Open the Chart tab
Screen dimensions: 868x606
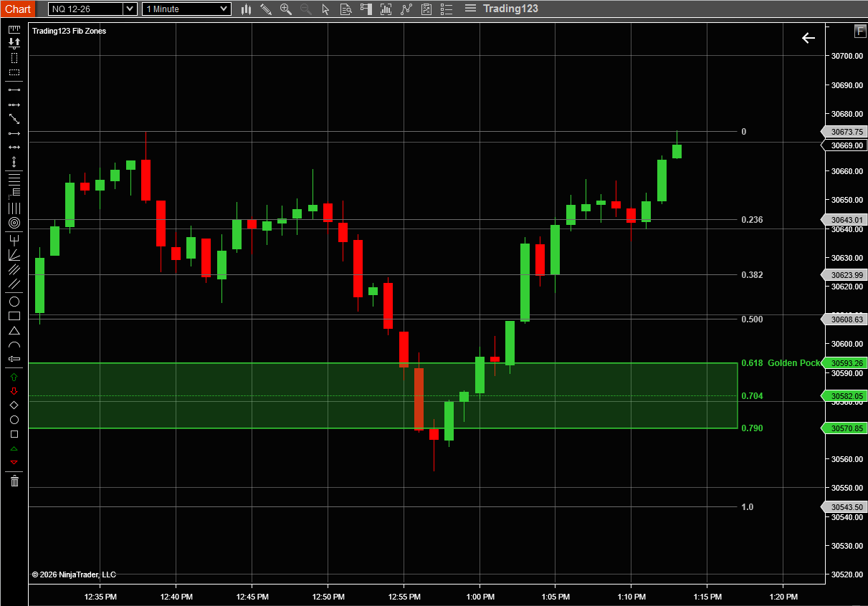coord(18,9)
